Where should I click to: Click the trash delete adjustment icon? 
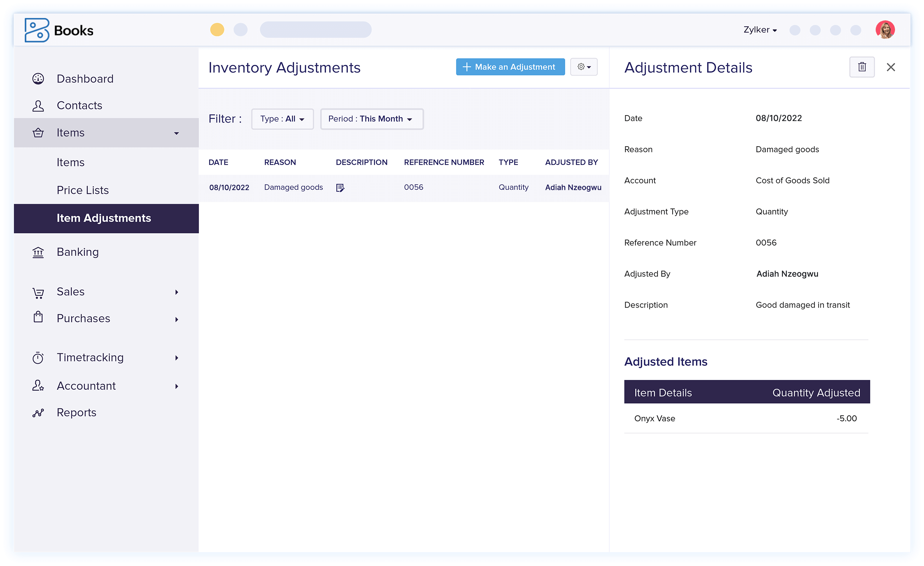point(862,67)
